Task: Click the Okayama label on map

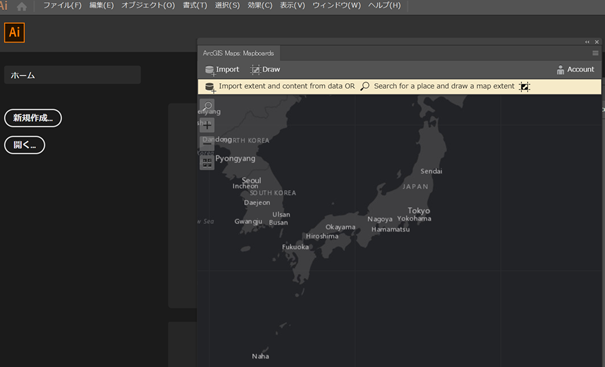Action: click(x=340, y=227)
